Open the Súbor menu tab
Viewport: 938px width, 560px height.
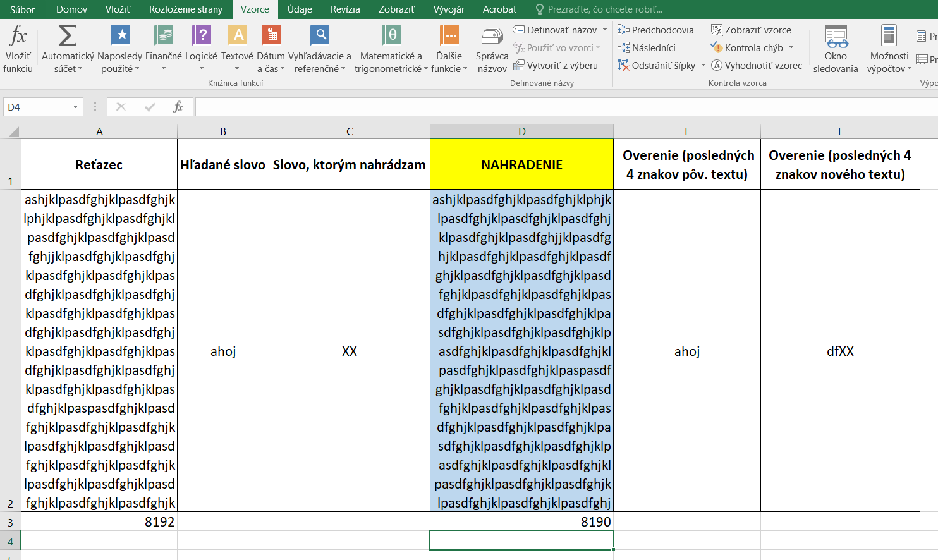[22, 9]
